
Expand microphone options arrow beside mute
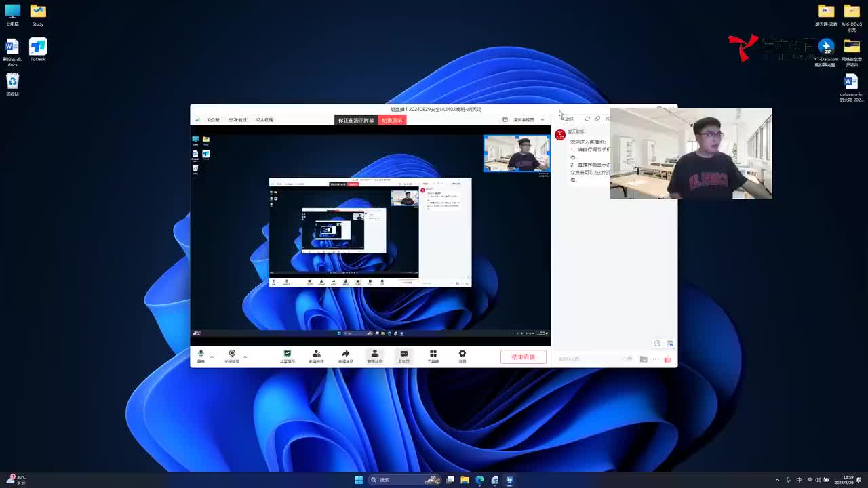[212, 356]
